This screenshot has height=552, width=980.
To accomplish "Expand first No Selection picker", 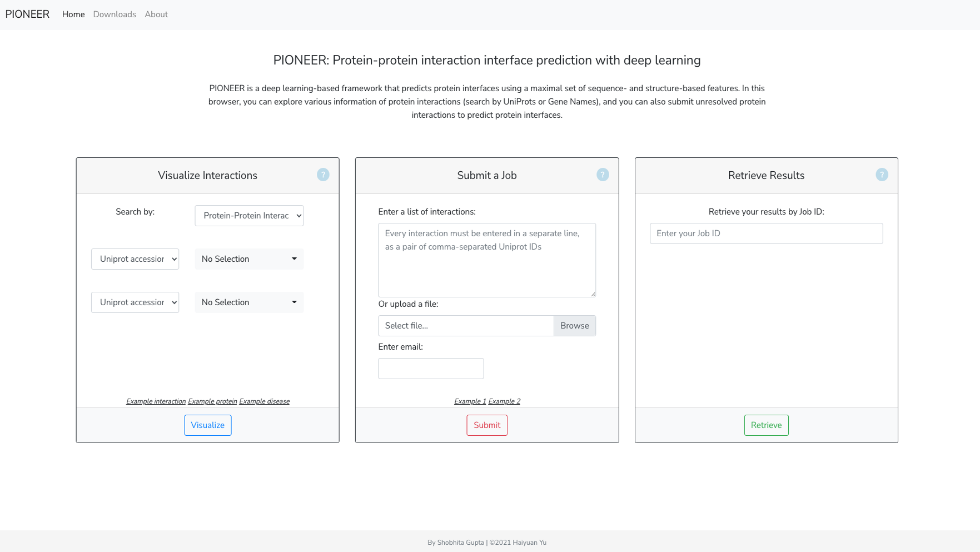I will coord(249,259).
